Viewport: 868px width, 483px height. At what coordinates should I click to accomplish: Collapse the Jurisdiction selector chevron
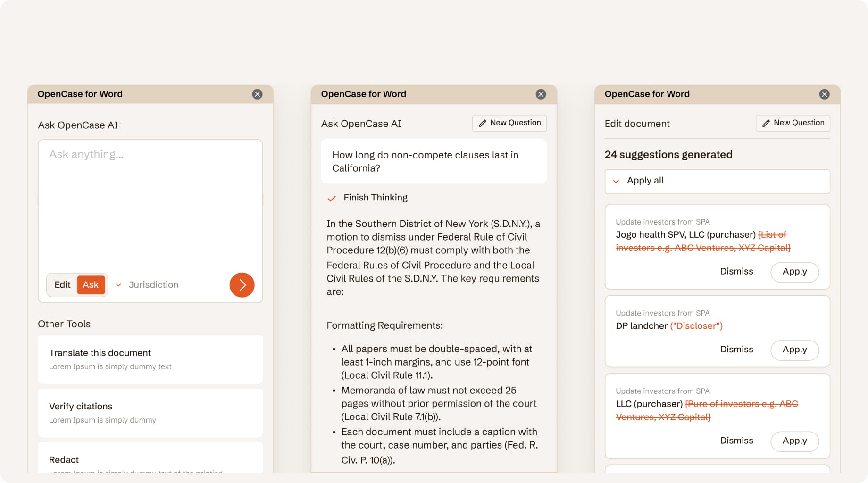pos(119,285)
